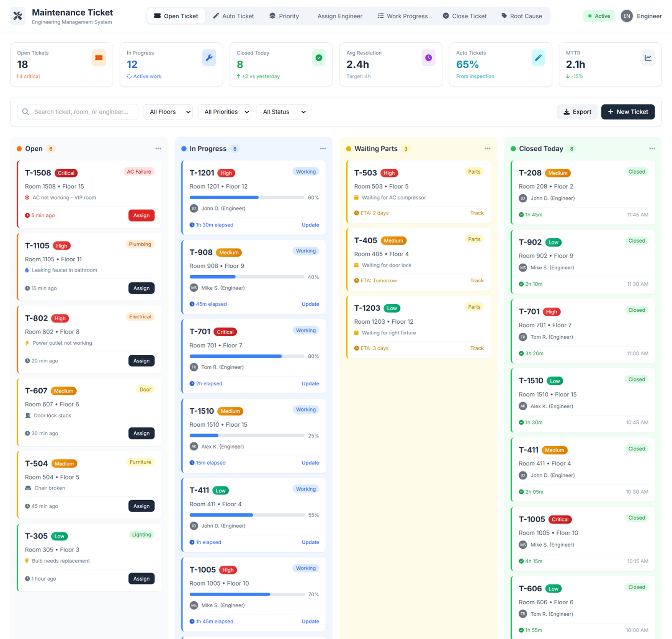Image resolution: width=672 pixels, height=639 pixels.
Task: Go to the Assign Engineer tab
Action: point(340,16)
